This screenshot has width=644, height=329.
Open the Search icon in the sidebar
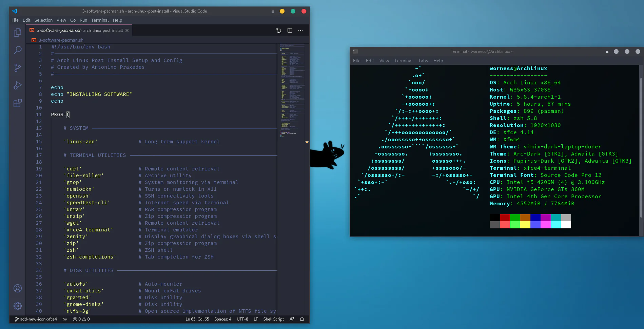(17, 50)
